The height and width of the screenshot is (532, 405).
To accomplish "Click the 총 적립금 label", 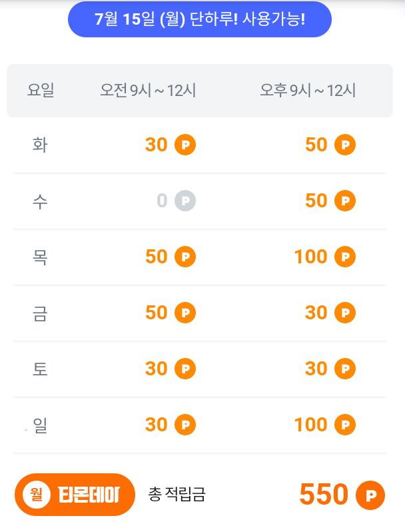I will pos(177,495).
